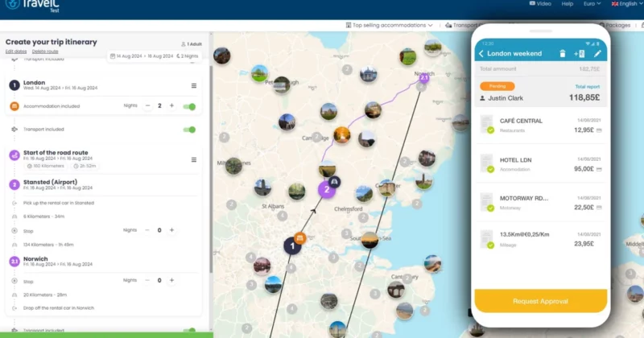This screenshot has height=338, width=644.
Task: Click Delete route link
Action: (x=45, y=52)
